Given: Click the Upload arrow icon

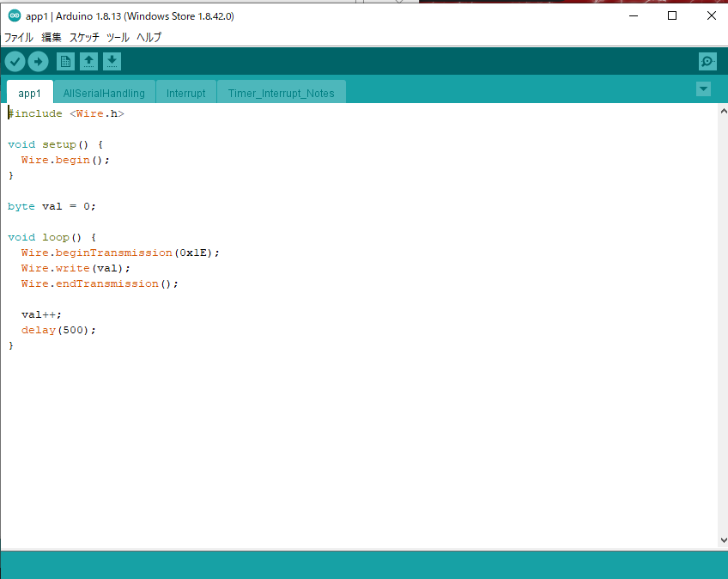Looking at the screenshot, I should point(38,61).
